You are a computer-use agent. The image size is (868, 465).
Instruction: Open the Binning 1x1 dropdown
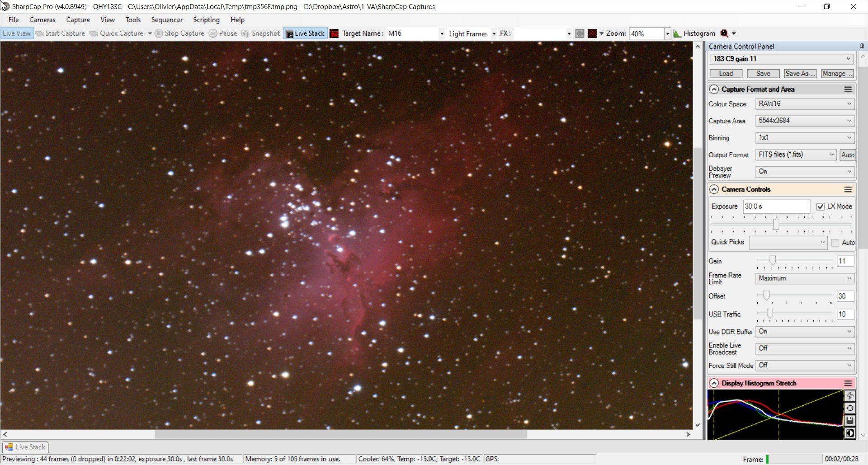(805, 138)
